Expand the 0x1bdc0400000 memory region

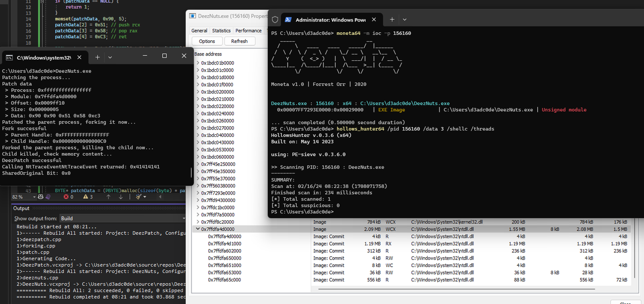(x=197, y=135)
